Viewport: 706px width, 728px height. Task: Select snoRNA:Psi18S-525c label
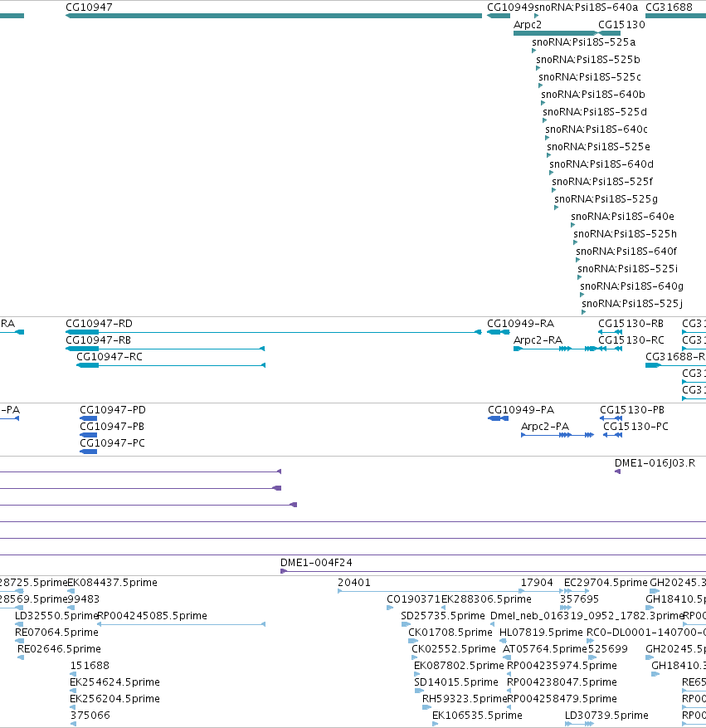[590, 77]
